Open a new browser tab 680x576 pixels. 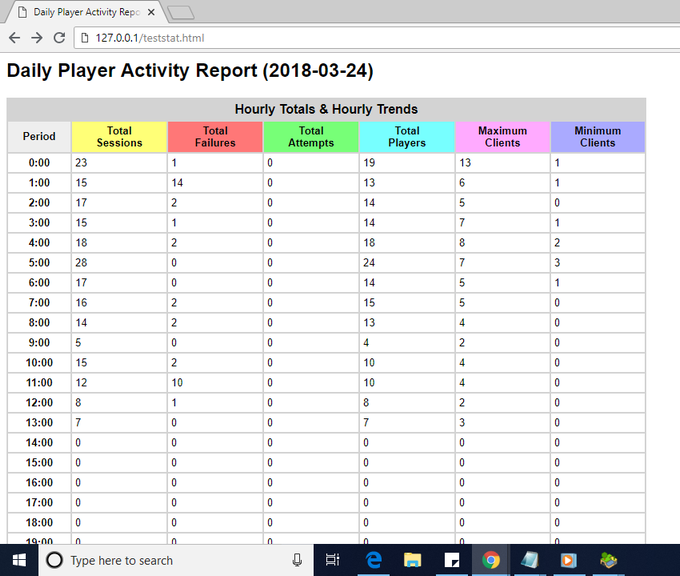click(x=180, y=12)
